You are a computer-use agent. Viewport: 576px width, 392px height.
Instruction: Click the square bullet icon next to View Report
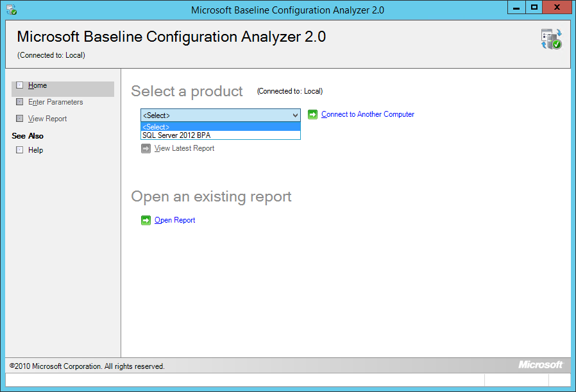coord(20,118)
